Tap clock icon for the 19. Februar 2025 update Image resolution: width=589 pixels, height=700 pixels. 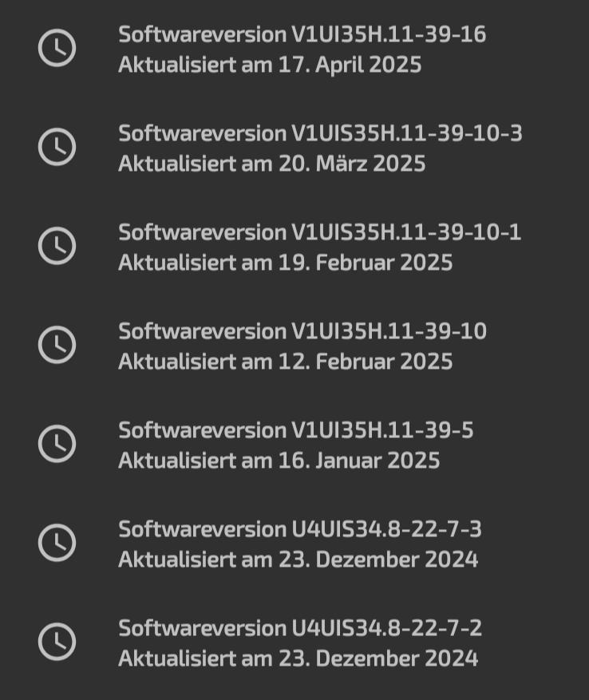coord(57,247)
